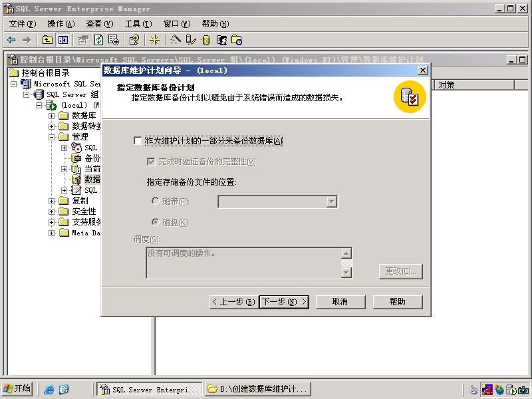Screen dimensions: 532x399
Task: Expand the Meta Data folder node
Action: pyautogui.click(x=52, y=233)
